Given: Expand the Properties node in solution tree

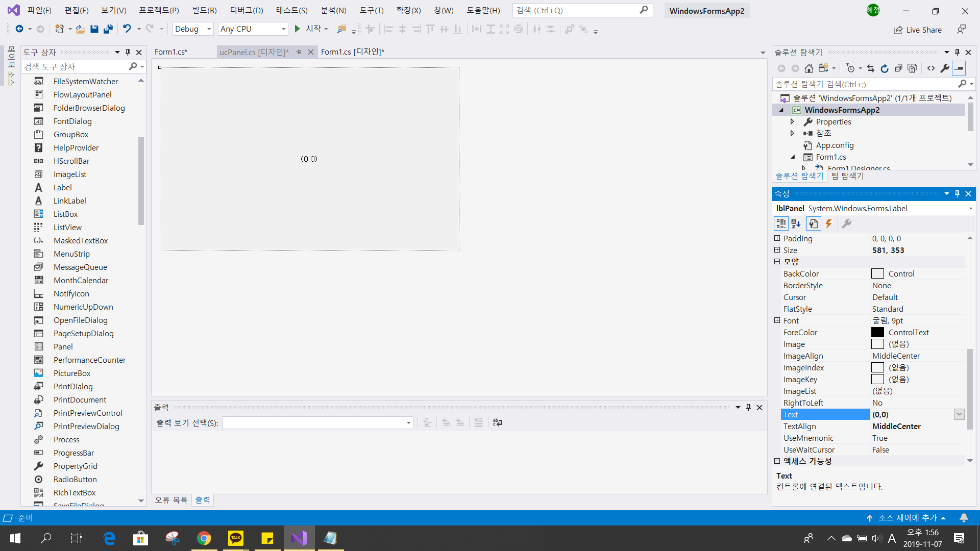Looking at the screenshot, I should 792,121.
